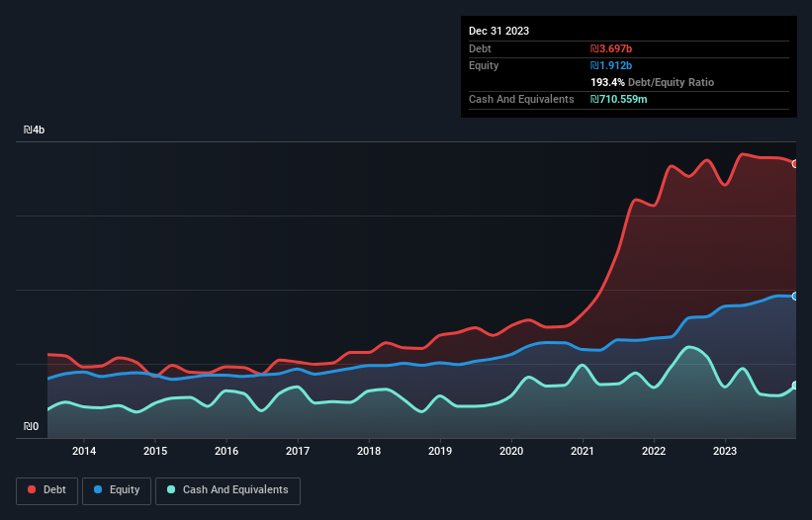Viewport: 812px width, 520px height.
Task: Click the teal Cash endpoint marker
Action: 795,386
